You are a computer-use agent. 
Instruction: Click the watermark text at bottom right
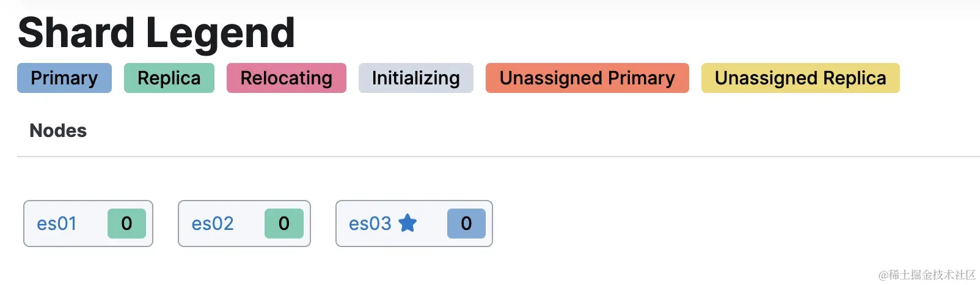coord(926,275)
